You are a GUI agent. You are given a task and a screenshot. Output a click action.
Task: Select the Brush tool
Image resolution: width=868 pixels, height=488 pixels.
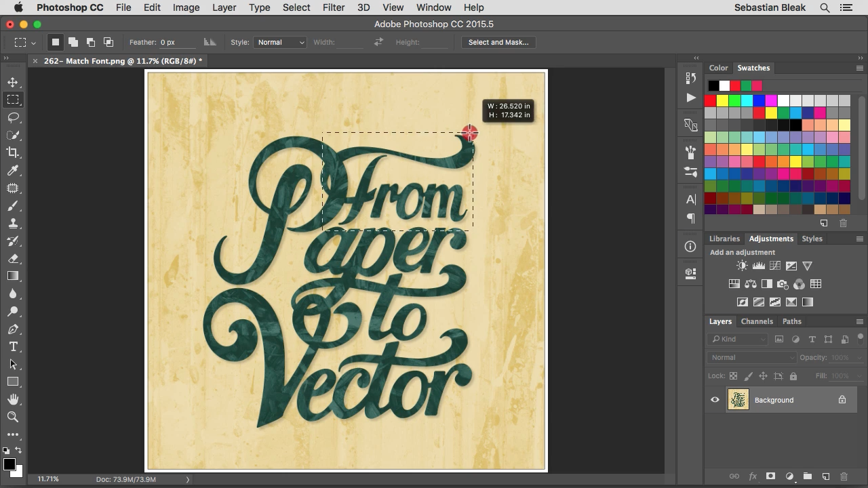point(13,206)
